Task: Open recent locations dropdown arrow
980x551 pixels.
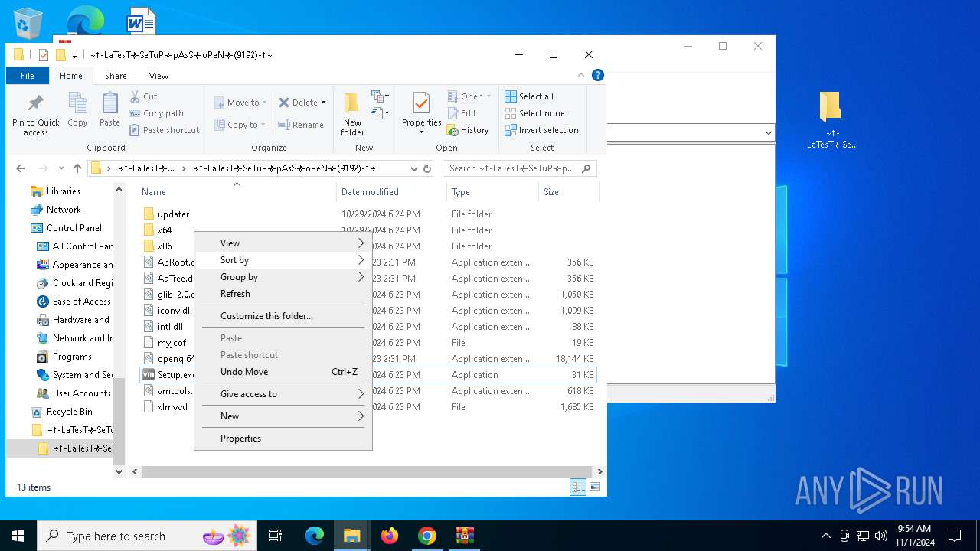Action: (x=61, y=168)
